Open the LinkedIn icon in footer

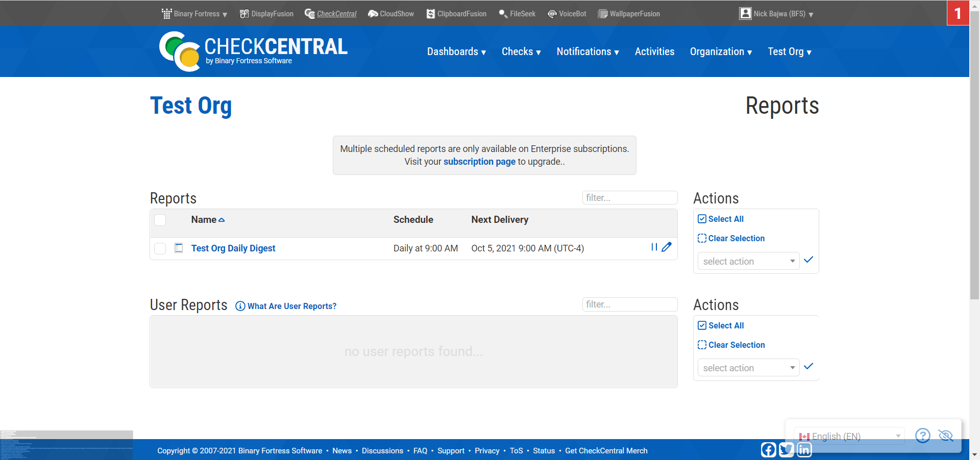(x=804, y=450)
